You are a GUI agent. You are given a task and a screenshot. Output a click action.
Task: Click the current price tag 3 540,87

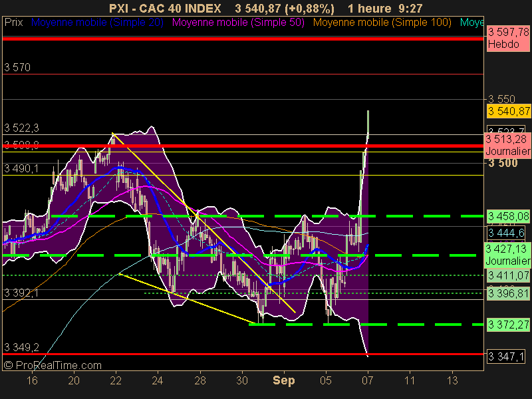click(x=509, y=111)
